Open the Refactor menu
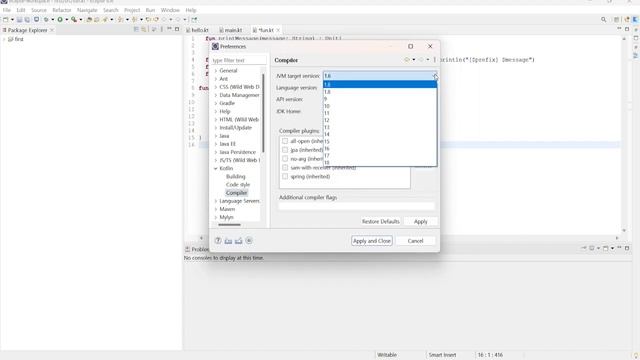Image resolution: width=640 pixels, height=360 pixels. (62, 10)
